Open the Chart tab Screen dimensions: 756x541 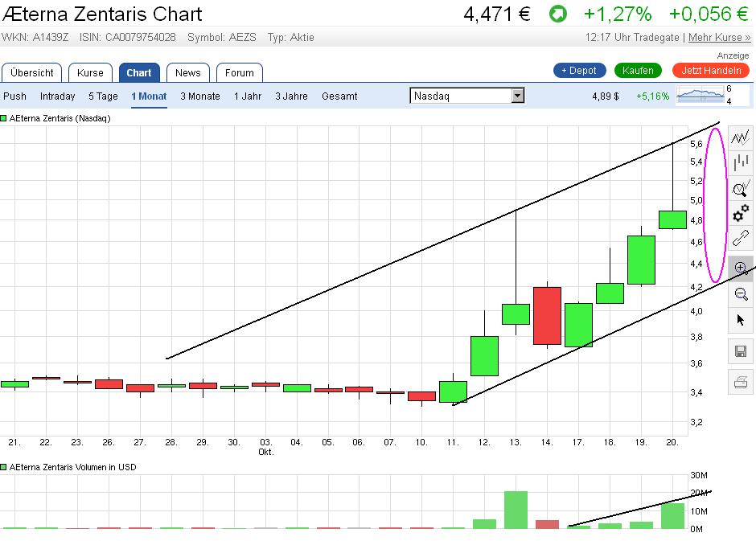[x=139, y=72]
